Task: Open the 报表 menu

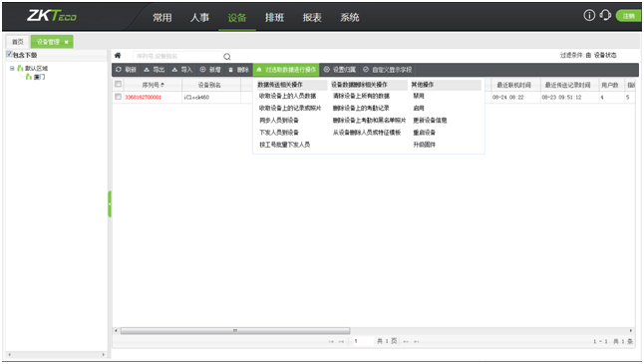Action: click(312, 17)
